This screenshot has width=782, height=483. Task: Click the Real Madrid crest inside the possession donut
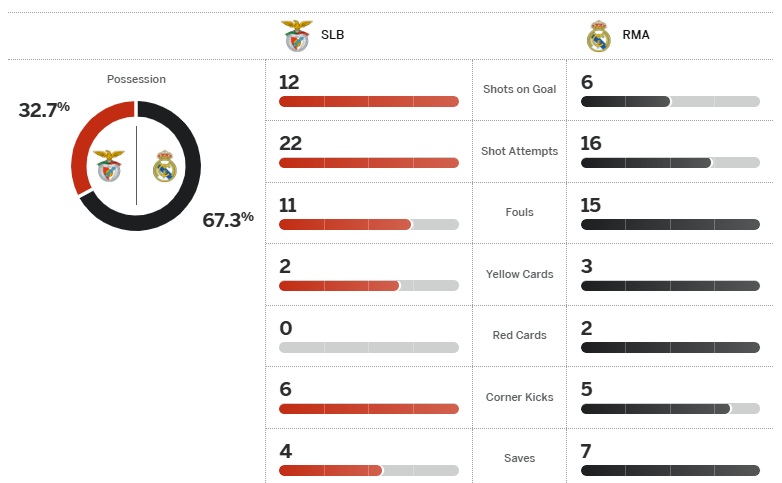pyautogui.click(x=164, y=166)
